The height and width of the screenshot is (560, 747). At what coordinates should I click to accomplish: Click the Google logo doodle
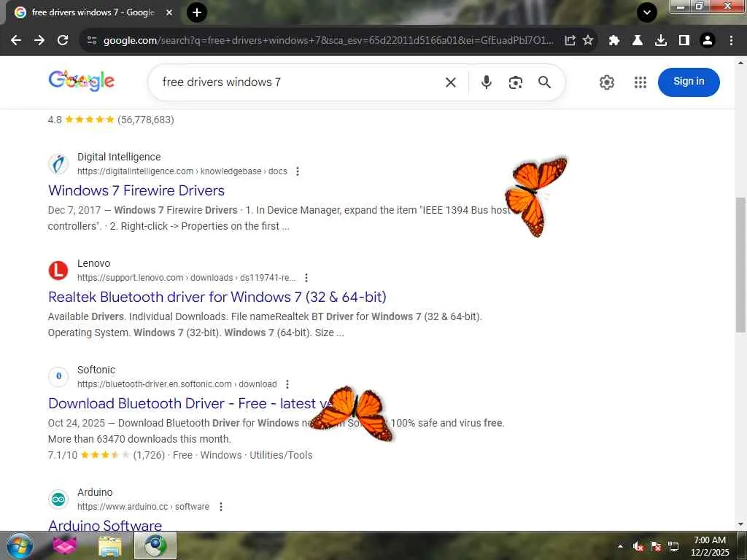point(82,81)
